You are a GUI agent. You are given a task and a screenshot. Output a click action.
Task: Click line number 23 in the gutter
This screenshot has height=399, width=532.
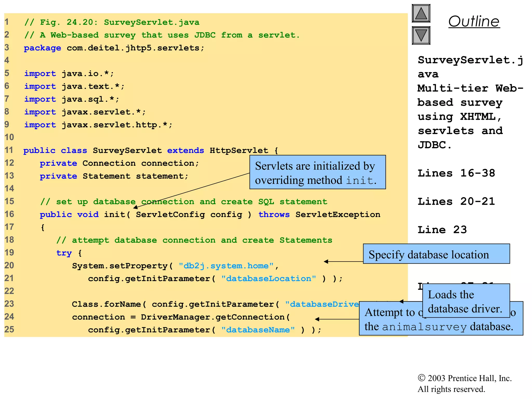pyautogui.click(x=9, y=304)
